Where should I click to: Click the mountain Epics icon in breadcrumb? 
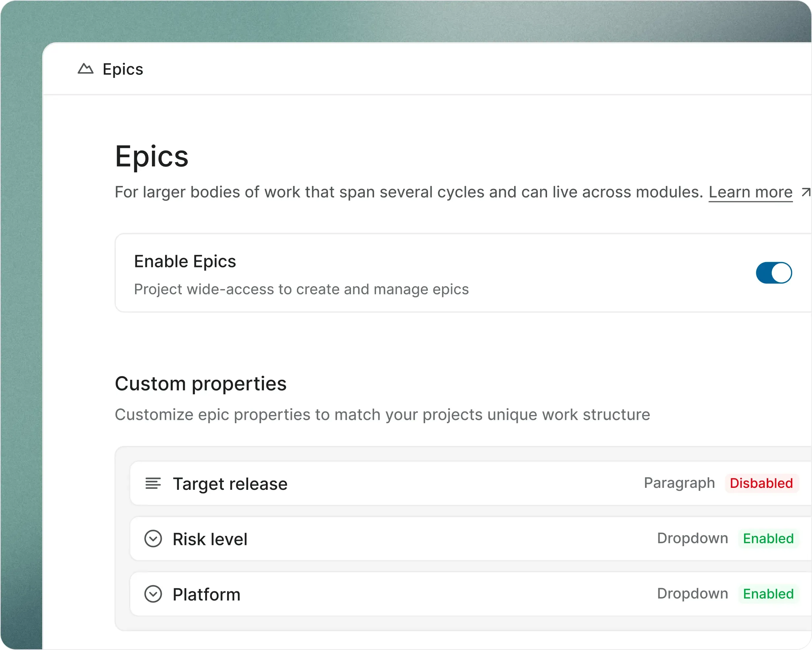click(86, 69)
